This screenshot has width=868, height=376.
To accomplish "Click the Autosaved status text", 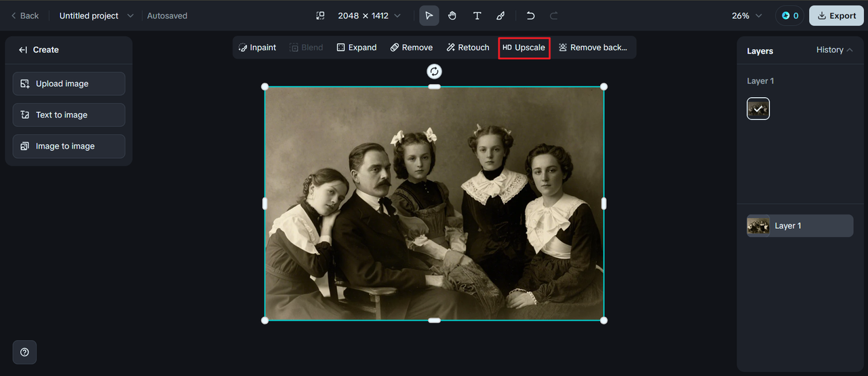I will click(x=167, y=16).
